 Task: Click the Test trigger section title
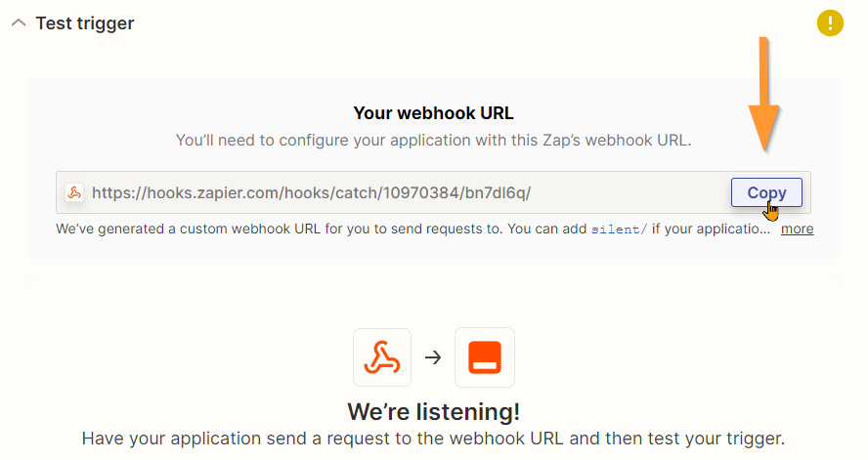tap(85, 23)
